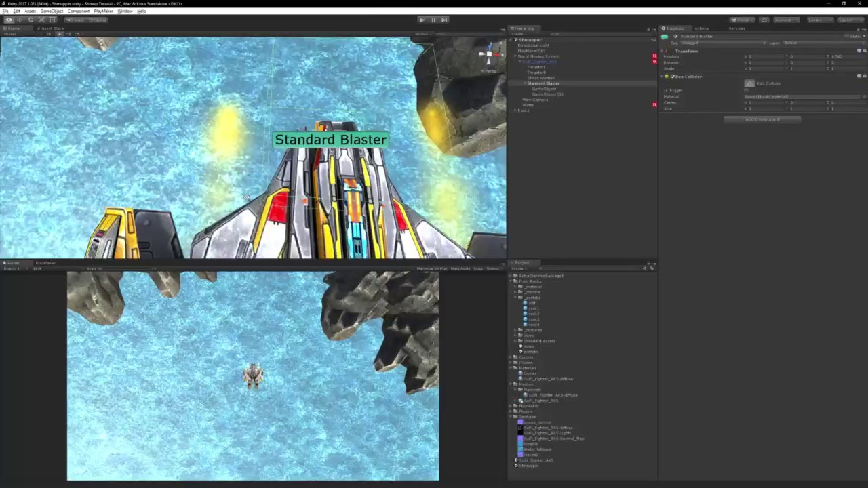Open the Tag dropdown
The image size is (868, 488).
tap(723, 43)
